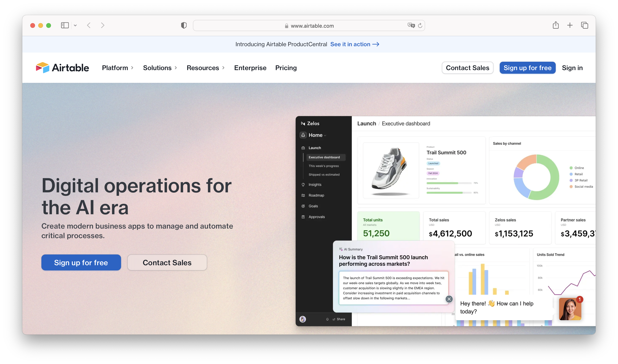Screen dimensions: 618x364
Task: Go back with the back arrow
Action: coord(89,25)
